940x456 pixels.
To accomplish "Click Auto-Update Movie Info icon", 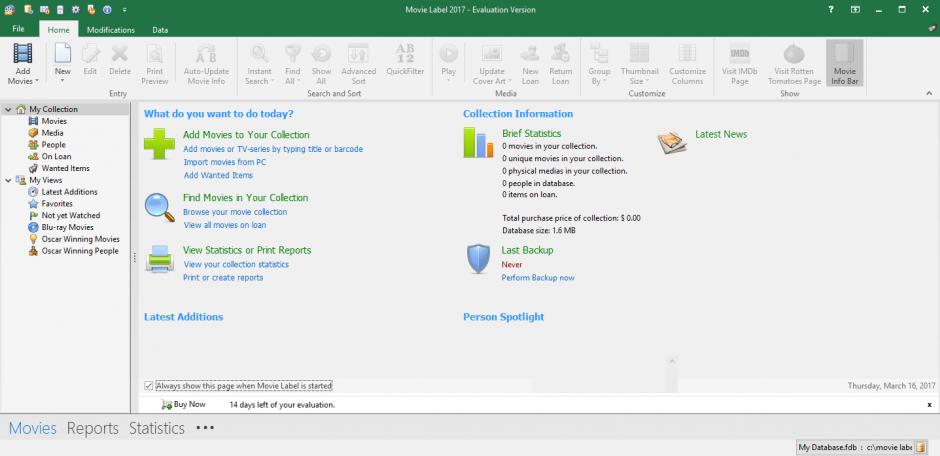I will pos(206,53).
